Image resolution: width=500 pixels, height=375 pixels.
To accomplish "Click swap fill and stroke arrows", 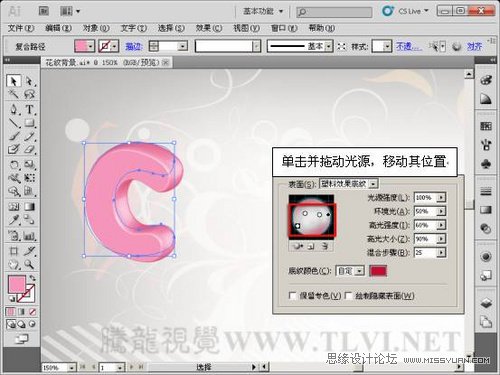I will [x=32, y=278].
